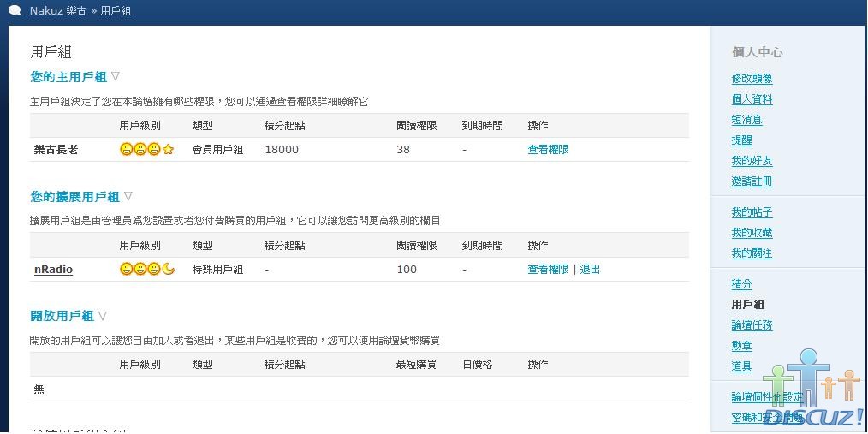
Task: Open 積分 in sidebar
Action: click(x=742, y=284)
